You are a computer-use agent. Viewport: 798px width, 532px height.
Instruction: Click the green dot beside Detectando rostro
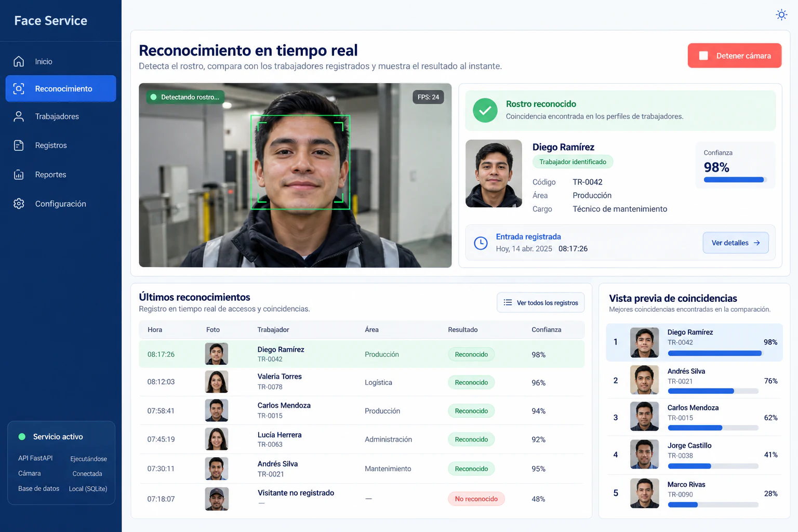point(153,97)
